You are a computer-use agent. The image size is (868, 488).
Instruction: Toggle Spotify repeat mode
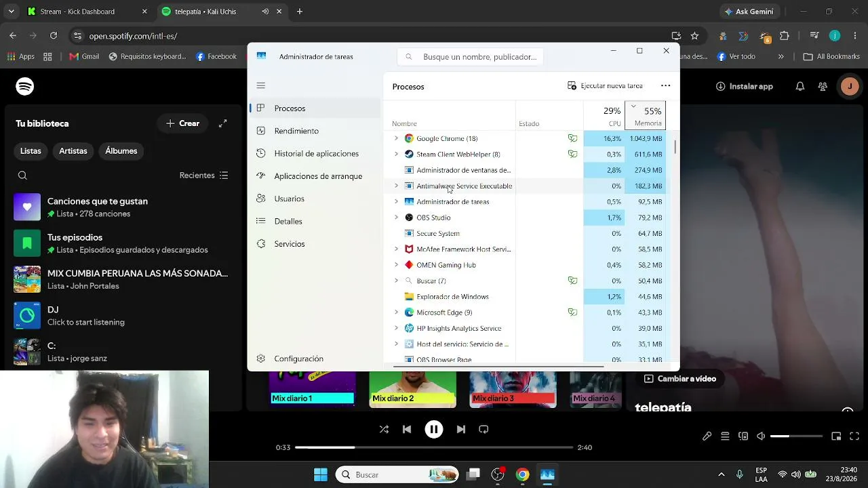tap(484, 429)
